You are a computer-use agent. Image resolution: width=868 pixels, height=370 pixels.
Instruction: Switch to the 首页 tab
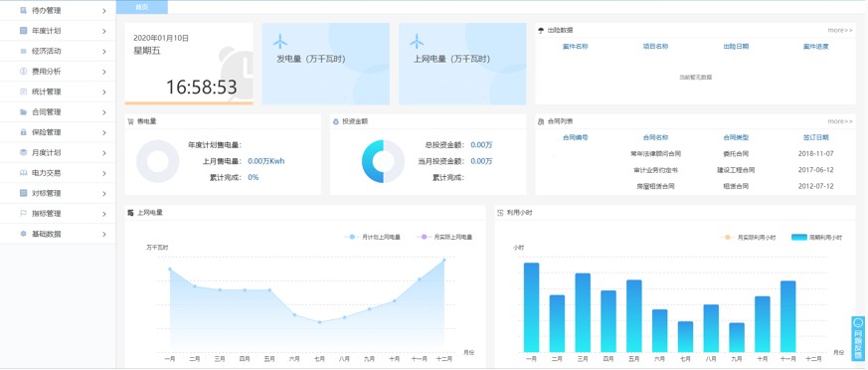coord(142,7)
